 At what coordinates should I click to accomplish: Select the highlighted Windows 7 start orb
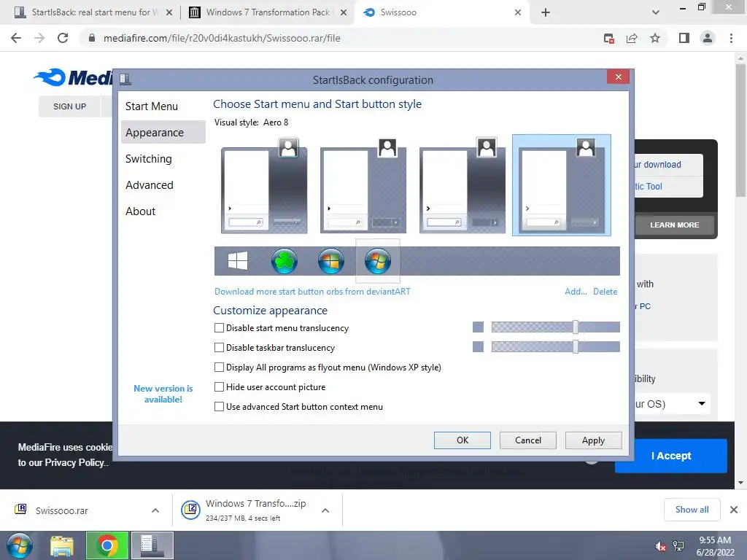(x=378, y=261)
